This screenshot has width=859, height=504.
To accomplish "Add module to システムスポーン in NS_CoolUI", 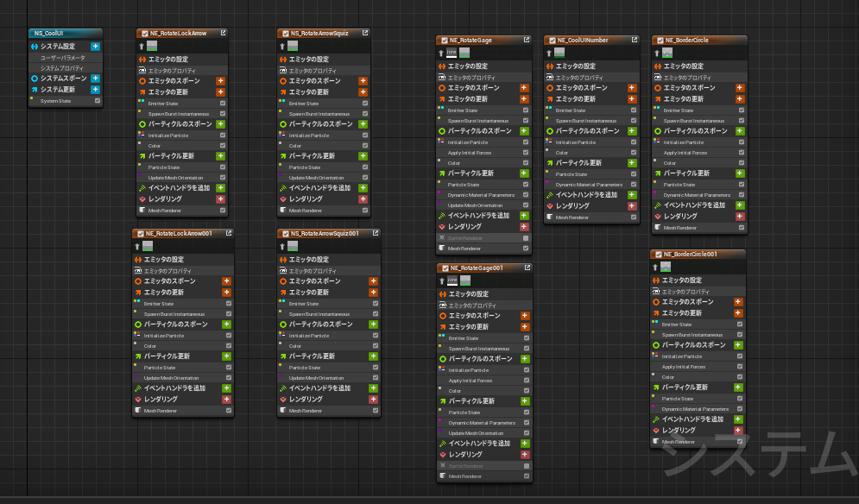I will coord(95,79).
